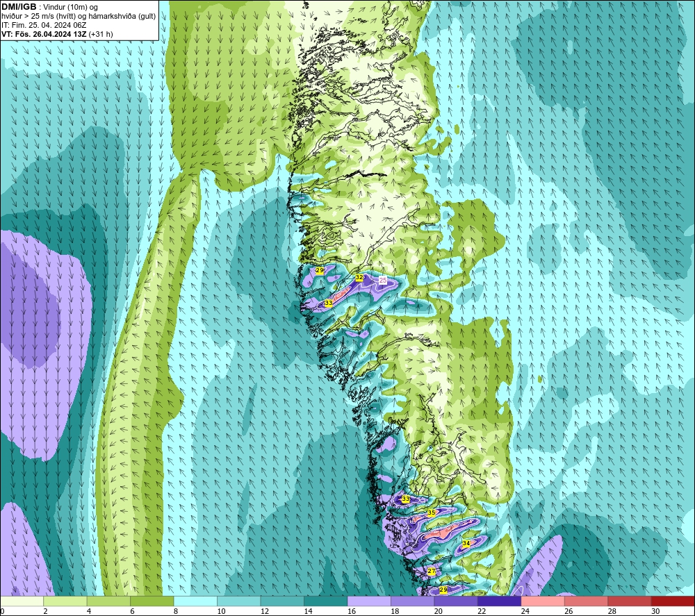Viewport: 695px width, 616px height.
Task: Click the scale tick label 24
Action: coord(525,611)
